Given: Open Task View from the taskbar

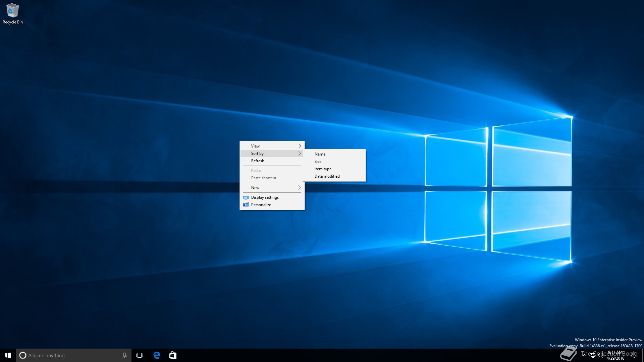Looking at the screenshot, I should (x=140, y=355).
